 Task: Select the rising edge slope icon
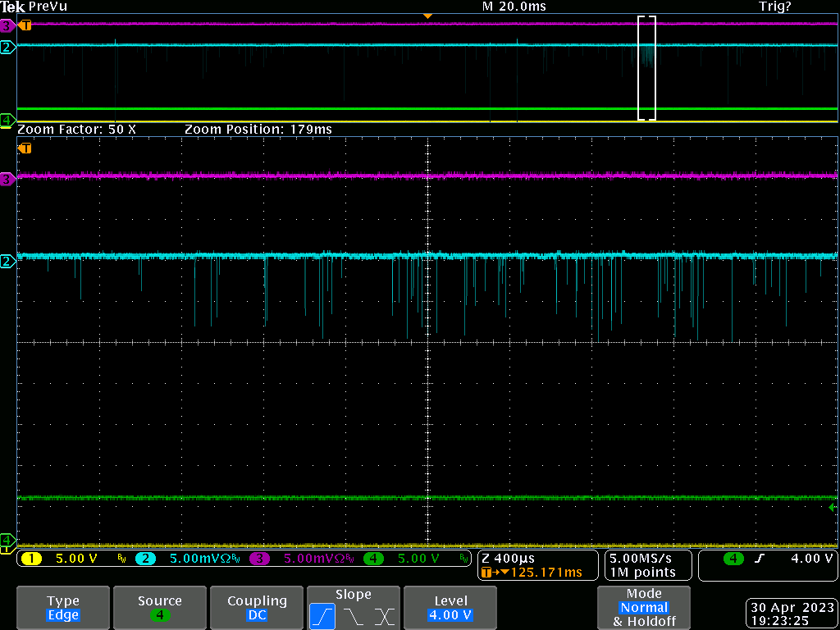tap(322, 615)
